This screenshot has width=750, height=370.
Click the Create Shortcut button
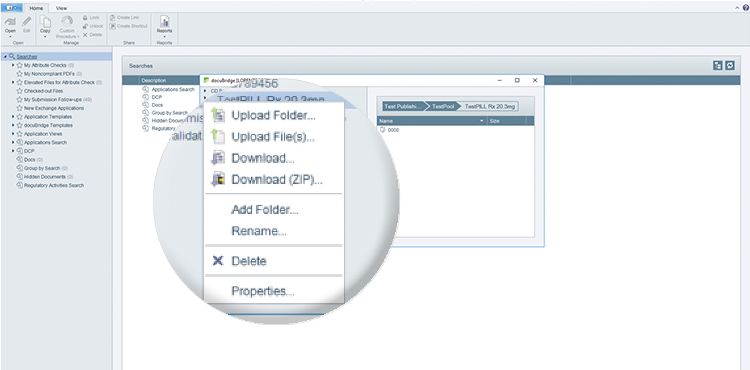pyautogui.click(x=128, y=26)
